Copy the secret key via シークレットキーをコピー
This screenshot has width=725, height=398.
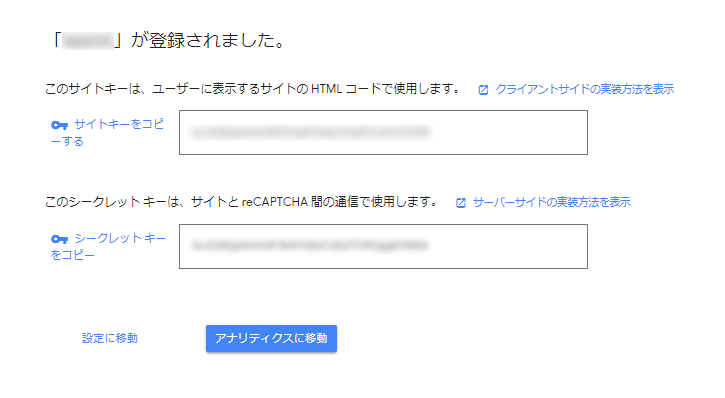[x=108, y=246]
